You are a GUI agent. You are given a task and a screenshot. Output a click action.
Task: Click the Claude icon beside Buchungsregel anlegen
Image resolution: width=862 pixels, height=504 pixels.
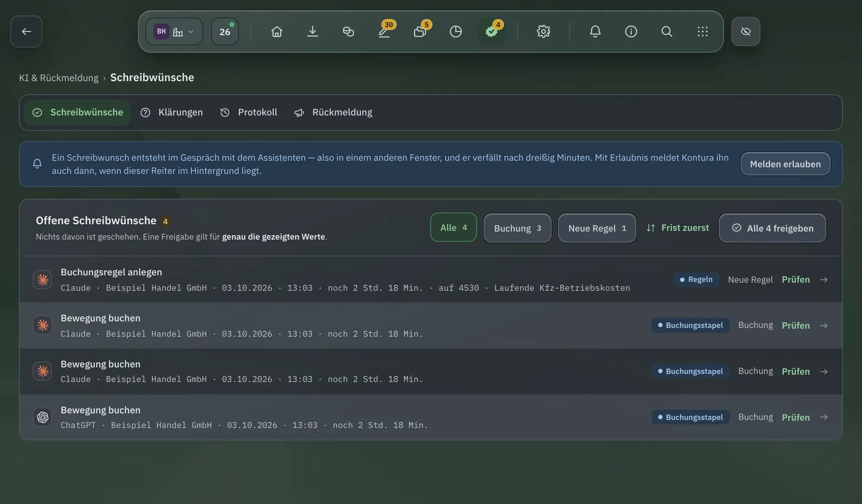click(x=42, y=280)
